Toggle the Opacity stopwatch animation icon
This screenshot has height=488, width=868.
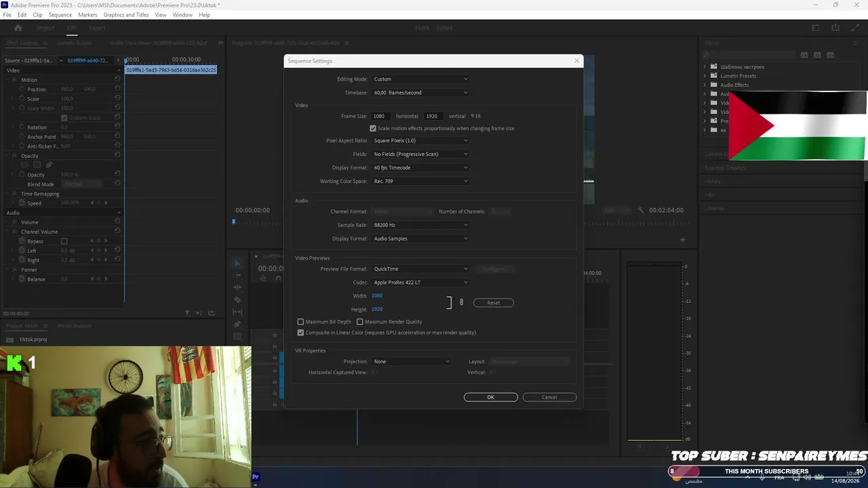22,174
